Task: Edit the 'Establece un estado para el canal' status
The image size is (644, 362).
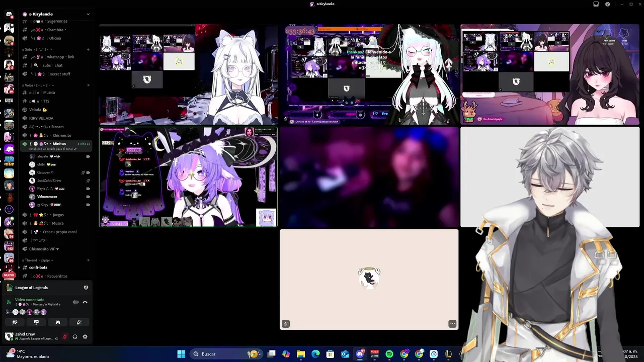Action: tap(53, 149)
